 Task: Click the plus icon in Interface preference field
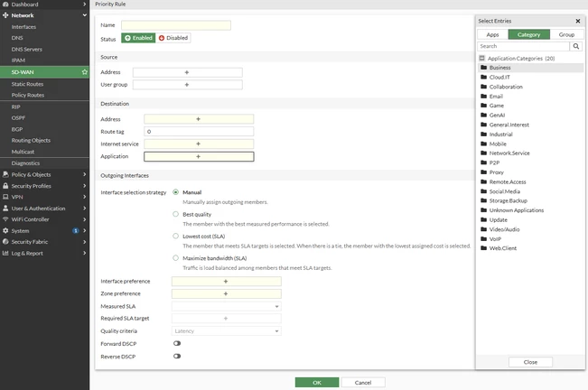click(226, 282)
